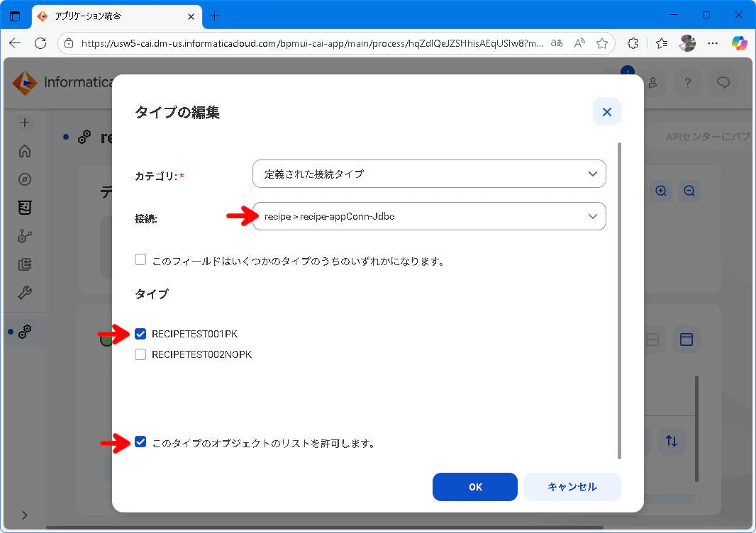The height and width of the screenshot is (533, 756).
Task: Open Edge settings and more menu
Action: [713, 43]
